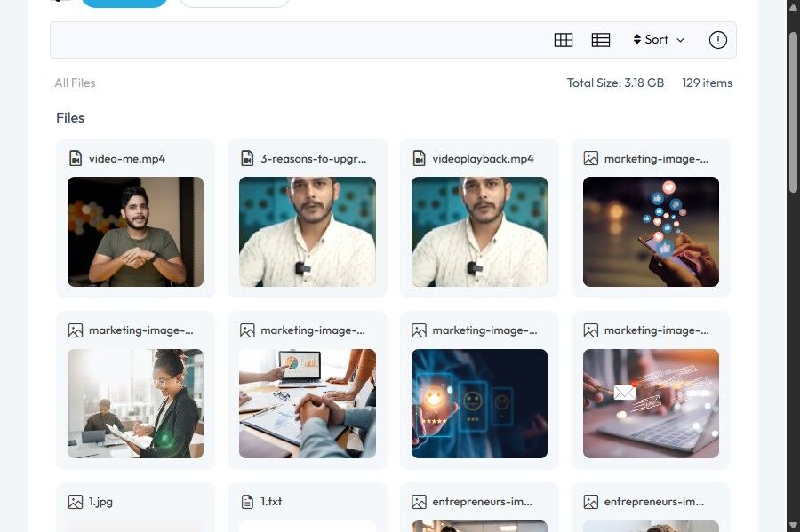The height and width of the screenshot is (532, 800).
Task: Click the scrollbar down arrow
Action: point(793,525)
